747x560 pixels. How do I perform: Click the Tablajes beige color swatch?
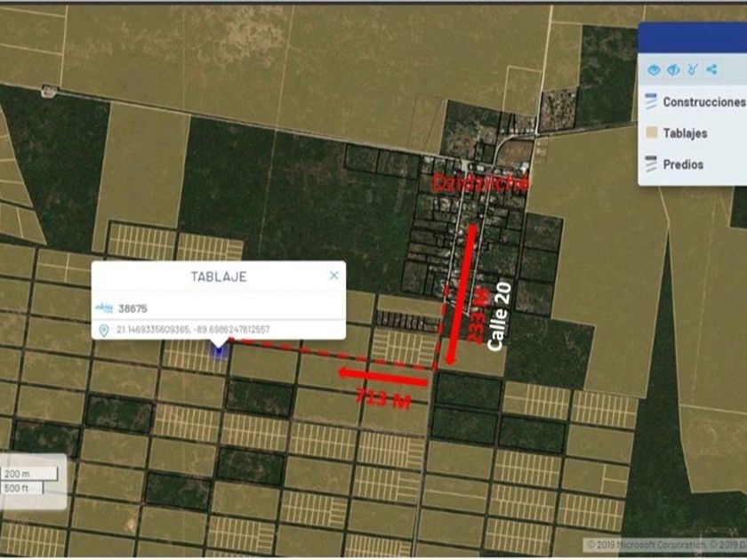(651, 132)
